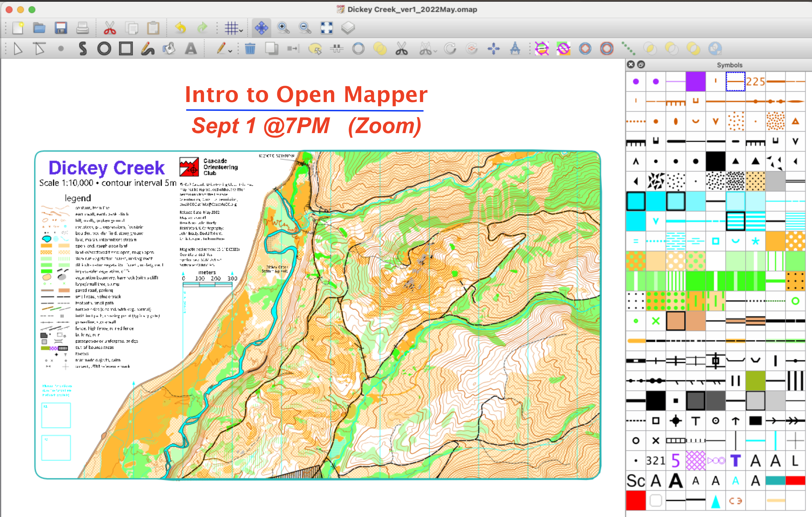
Task: Click the 'Intro to Open Mapper' heading
Action: coord(306,94)
